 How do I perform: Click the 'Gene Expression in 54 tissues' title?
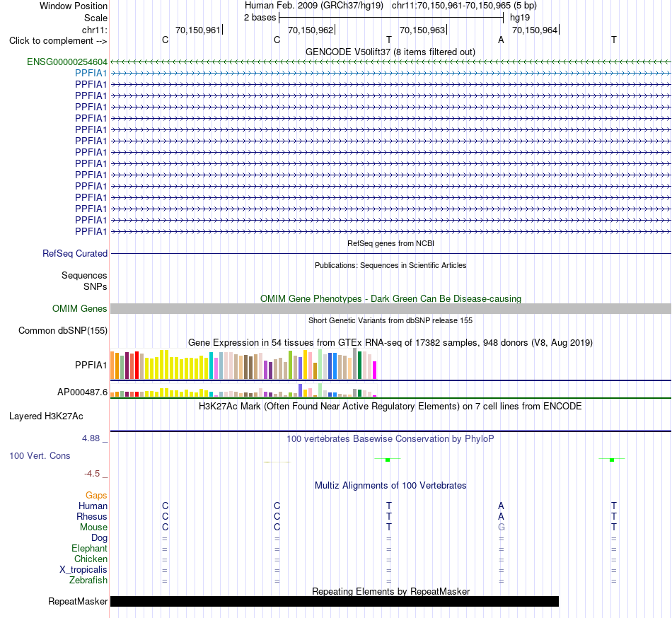(x=390, y=343)
